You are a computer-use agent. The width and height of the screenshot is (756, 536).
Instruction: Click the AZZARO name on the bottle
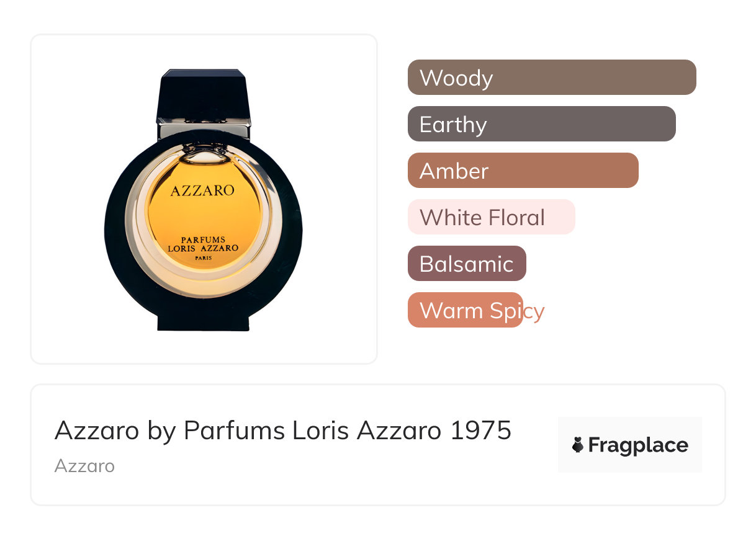tap(202, 190)
